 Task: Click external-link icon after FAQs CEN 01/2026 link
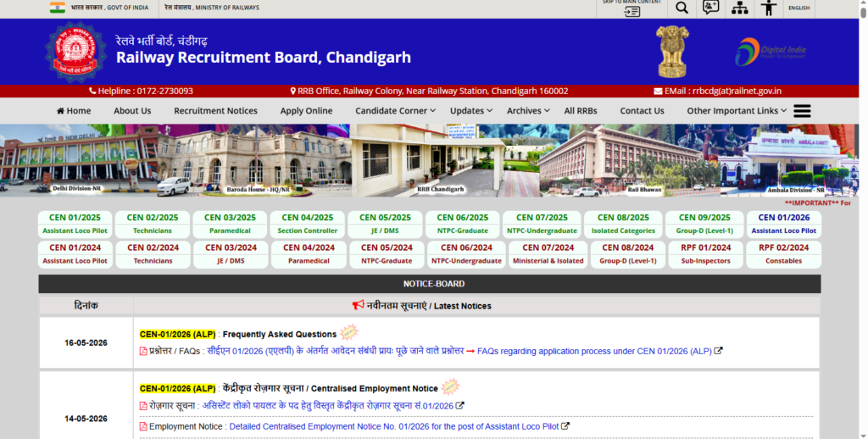click(719, 350)
